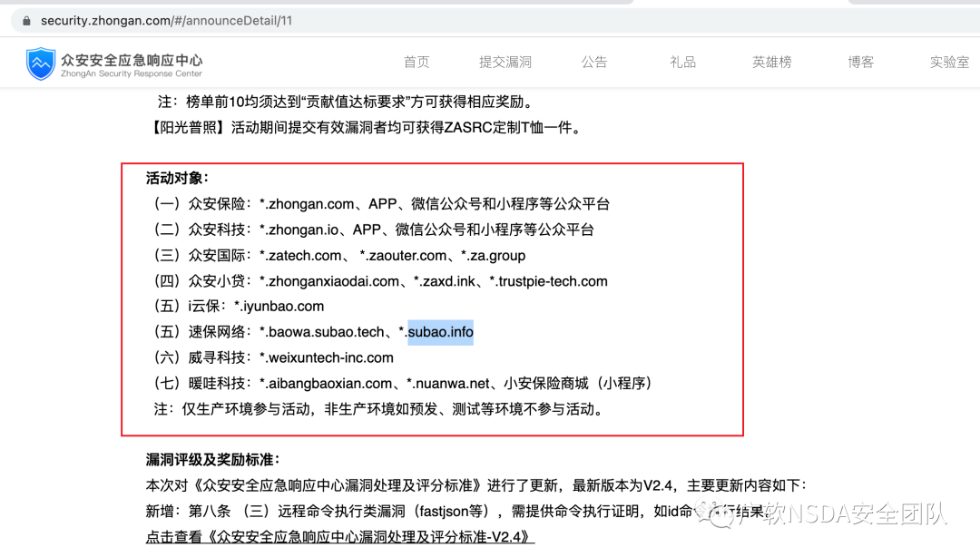Image resolution: width=980 pixels, height=557 pixels.
Task: Click the *.zhongan.io domain text
Action: point(299,230)
